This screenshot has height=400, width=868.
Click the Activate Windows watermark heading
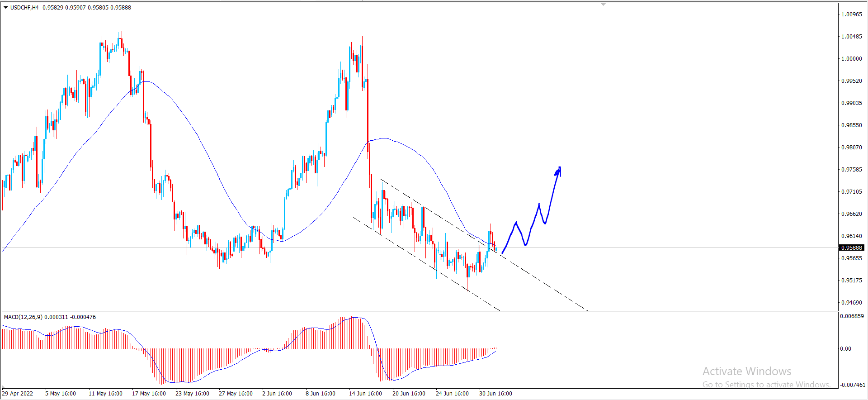(x=747, y=371)
